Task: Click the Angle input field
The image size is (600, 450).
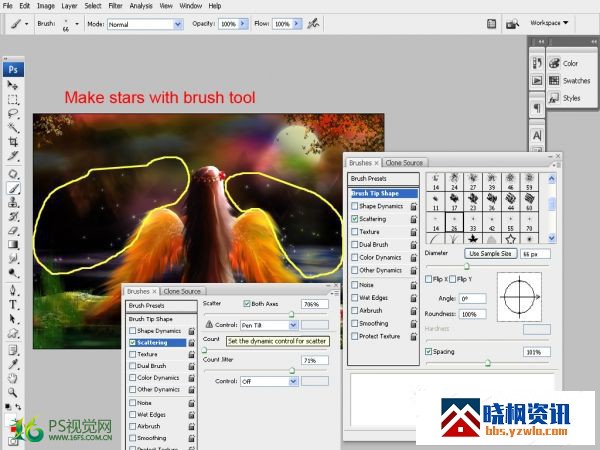Action: pyautogui.click(x=473, y=298)
